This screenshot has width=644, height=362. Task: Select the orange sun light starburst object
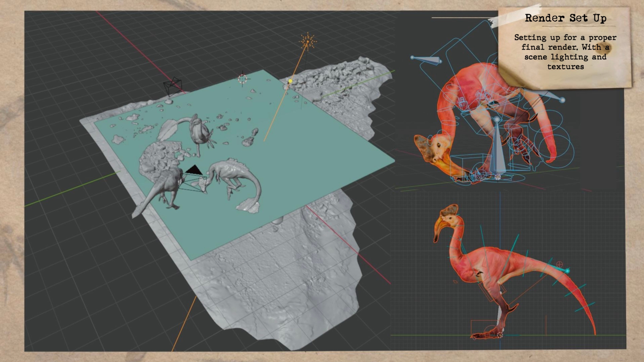pyautogui.click(x=308, y=41)
